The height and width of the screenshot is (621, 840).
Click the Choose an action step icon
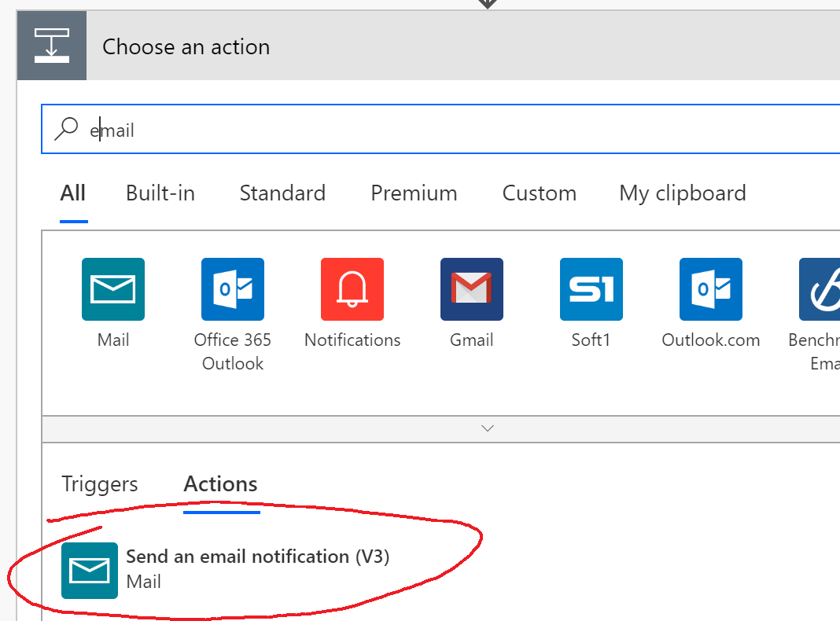51,45
